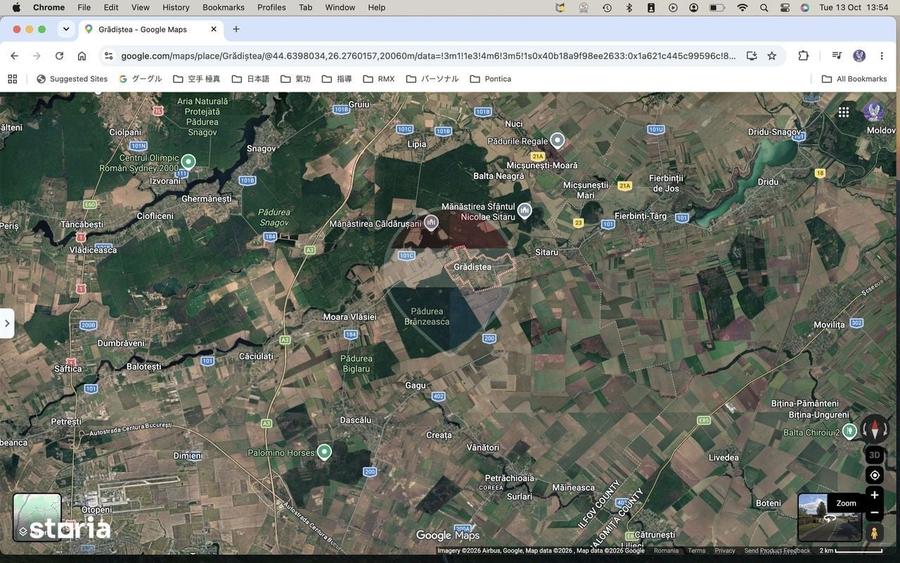Open a new browser tab

tap(236, 29)
